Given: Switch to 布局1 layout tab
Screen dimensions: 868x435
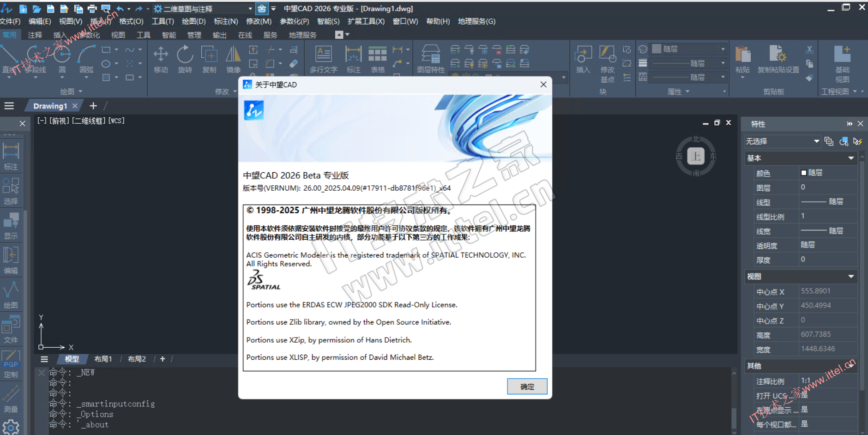Looking at the screenshot, I should coord(103,359).
